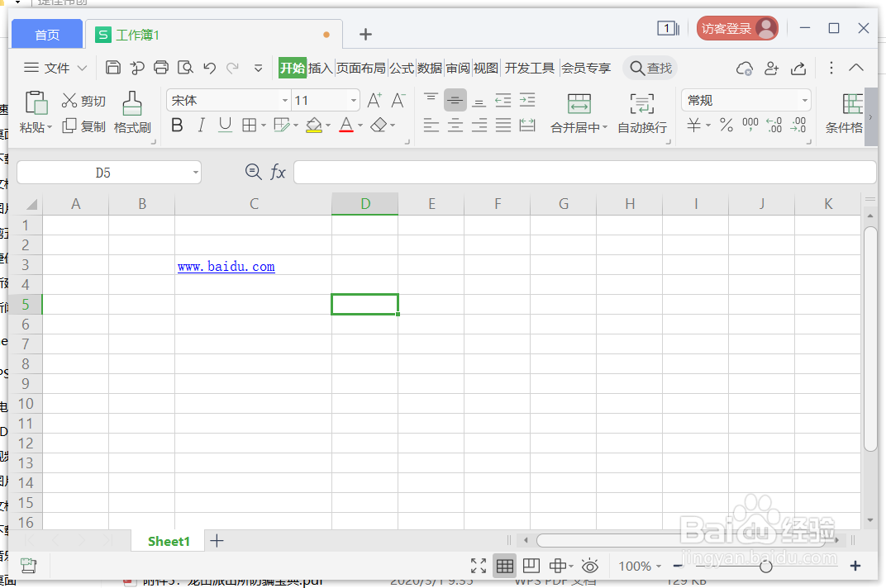
Task: Align cell text right
Action: (x=479, y=125)
